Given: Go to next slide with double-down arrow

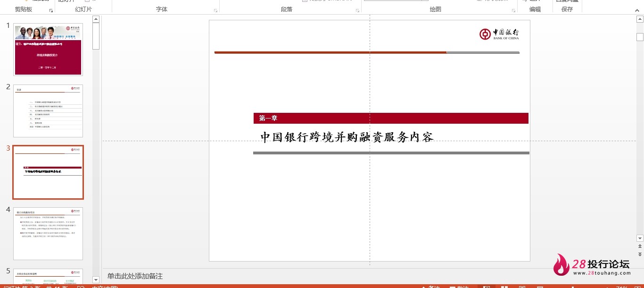Looking at the screenshot, I should 640,254.
